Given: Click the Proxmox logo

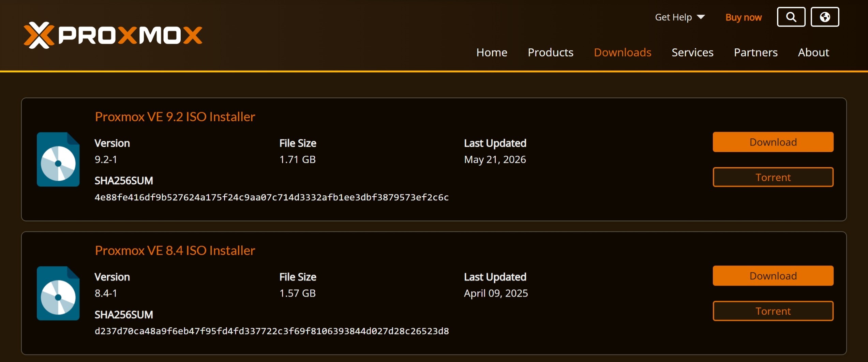Looking at the screenshot, I should [x=113, y=35].
